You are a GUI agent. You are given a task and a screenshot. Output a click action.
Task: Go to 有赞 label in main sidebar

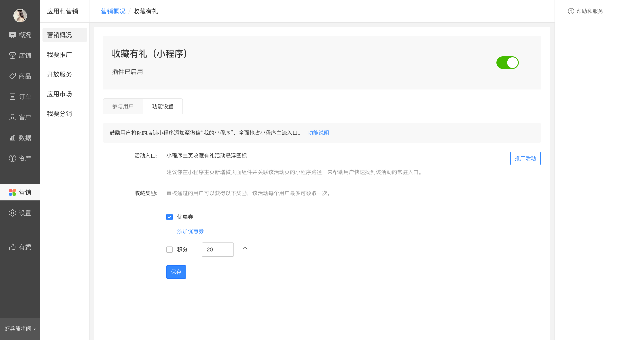pyautogui.click(x=25, y=247)
